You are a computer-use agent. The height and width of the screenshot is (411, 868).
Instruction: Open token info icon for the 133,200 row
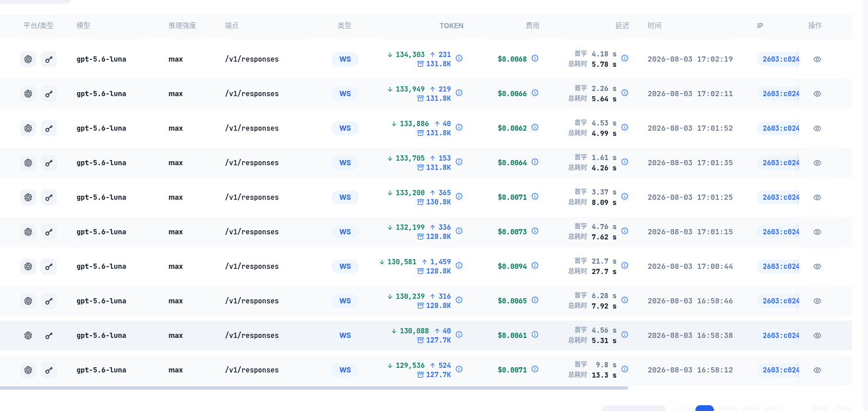pos(459,196)
